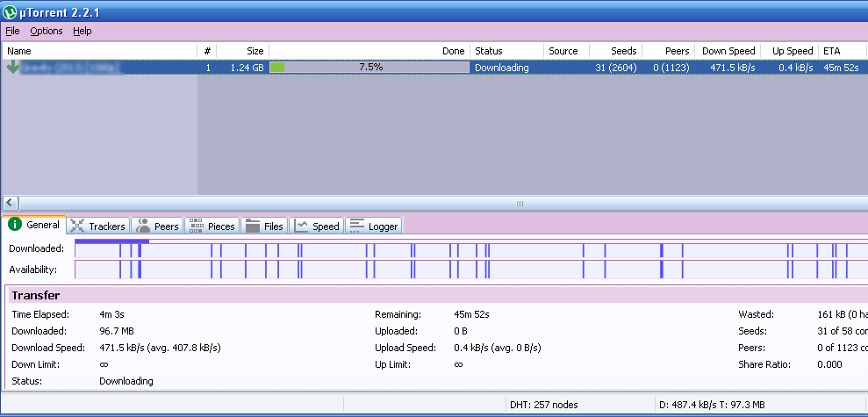Click the Time Elapsed value 4m 3s
The height and width of the screenshot is (417, 868).
111,314
